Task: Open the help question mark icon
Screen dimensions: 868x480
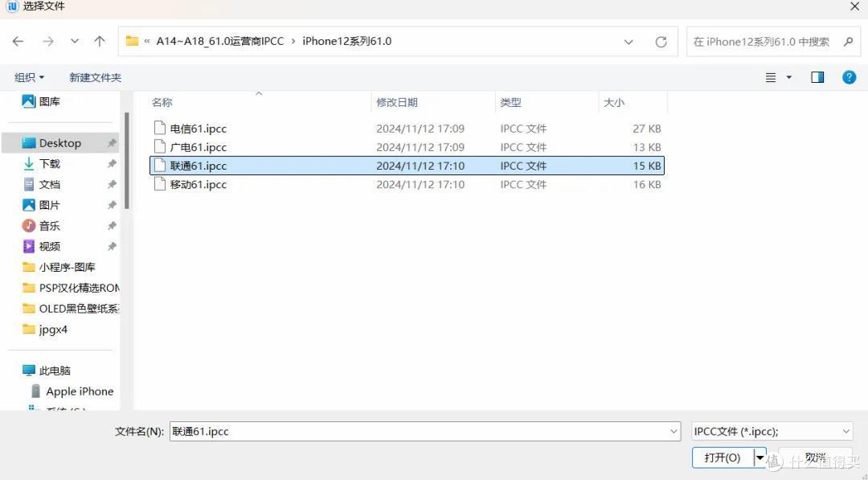Action: point(849,77)
